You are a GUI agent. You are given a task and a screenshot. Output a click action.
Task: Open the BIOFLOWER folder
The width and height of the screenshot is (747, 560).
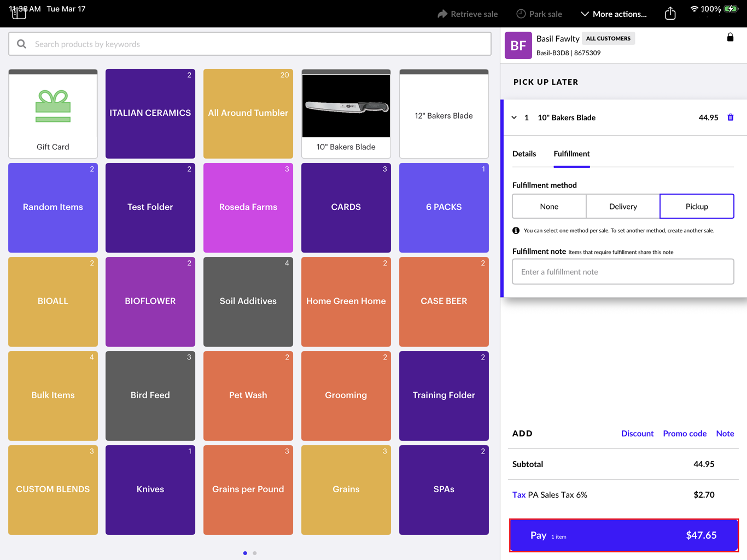coord(150,302)
